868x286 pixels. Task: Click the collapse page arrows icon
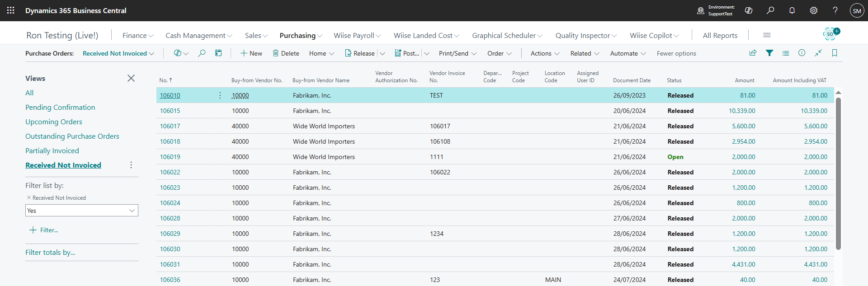click(x=818, y=53)
